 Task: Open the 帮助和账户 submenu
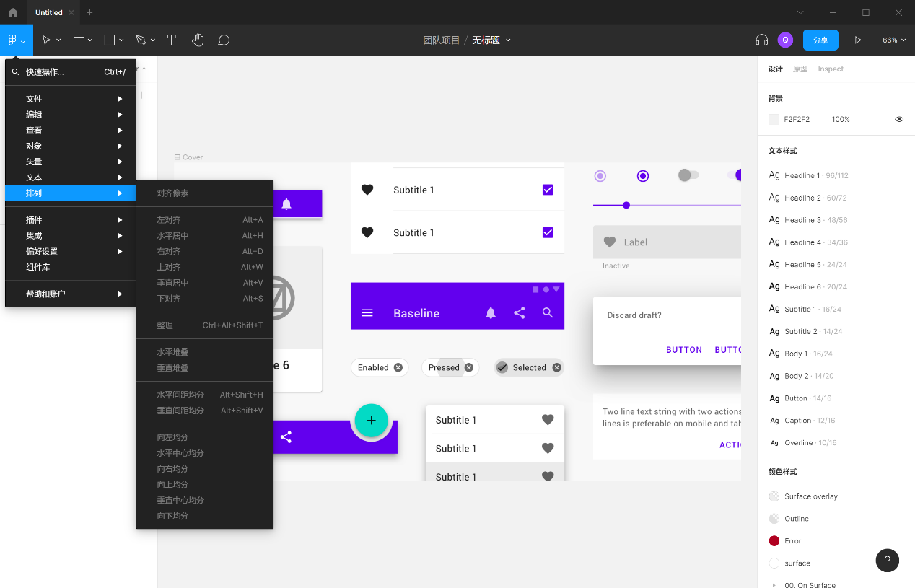(71, 294)
